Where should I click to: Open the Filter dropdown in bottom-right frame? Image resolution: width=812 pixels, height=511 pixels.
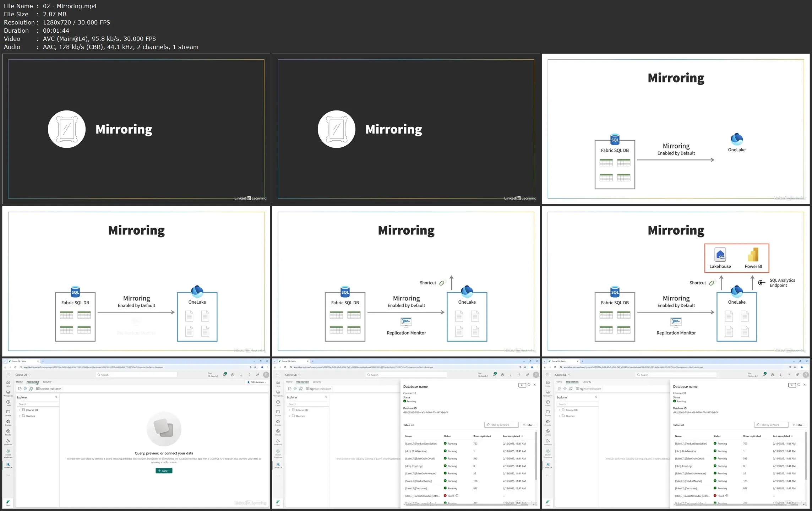pos(799,425)
